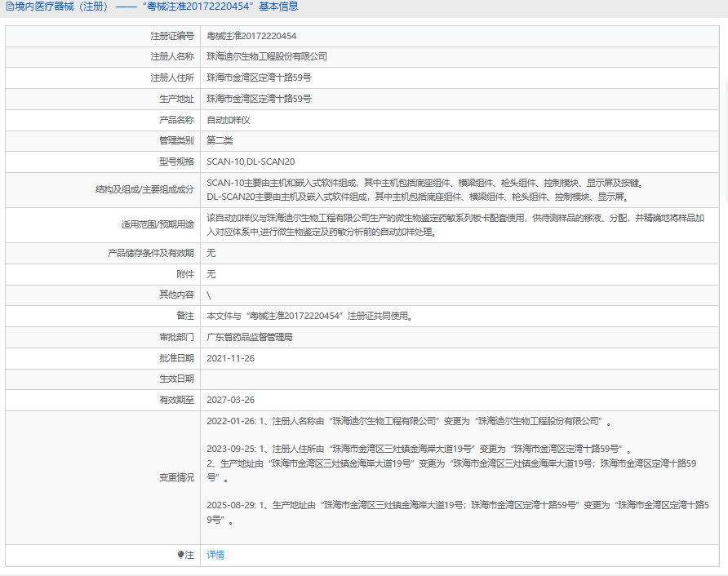
Task: Click the SCAN-10 structure description line
Action: click(425, 183)
